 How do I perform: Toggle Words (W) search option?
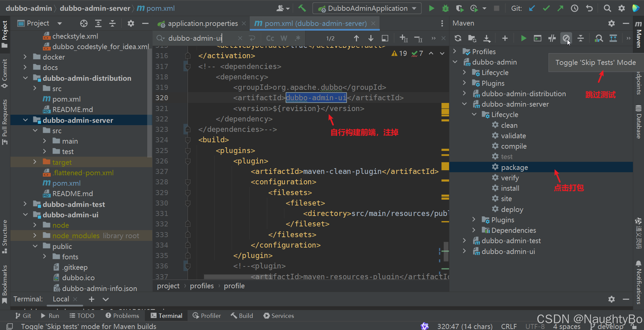click(284, 38)
